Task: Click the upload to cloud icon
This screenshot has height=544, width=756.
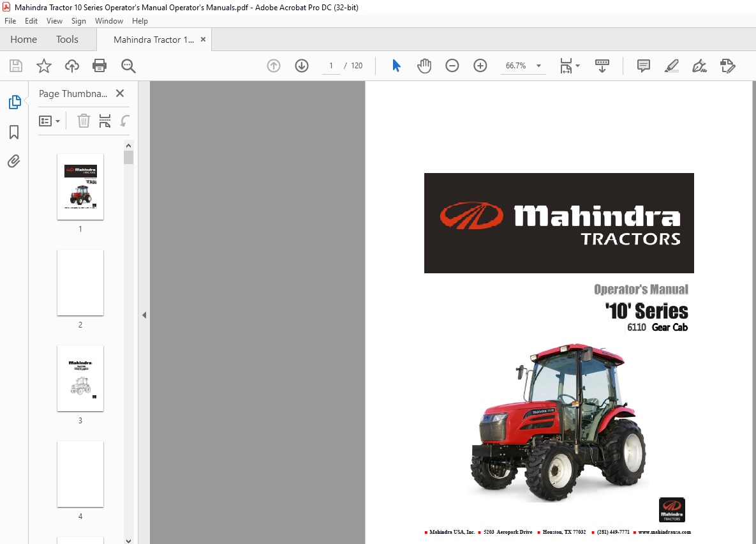Action: pos(72,66)
